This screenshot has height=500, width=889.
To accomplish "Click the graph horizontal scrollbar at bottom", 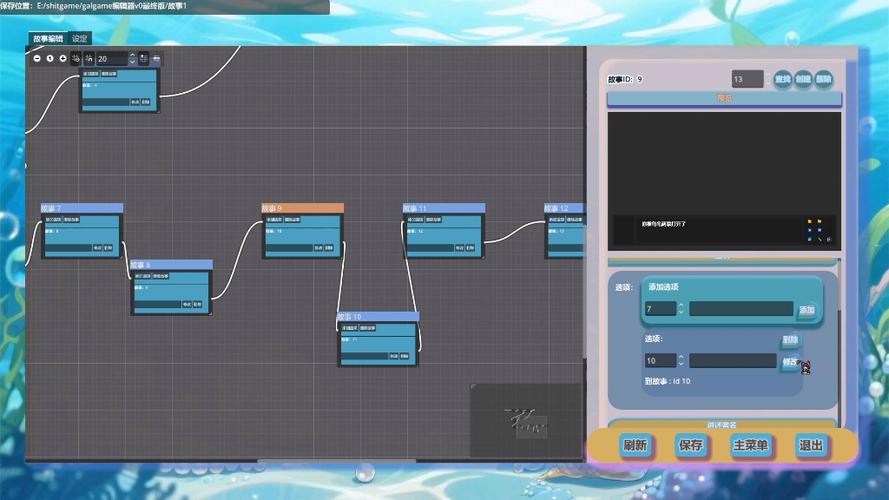I will click(337, 461).
